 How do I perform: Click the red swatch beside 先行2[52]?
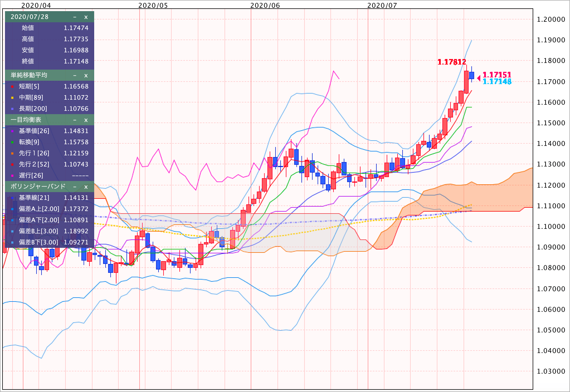pos(12,165)
